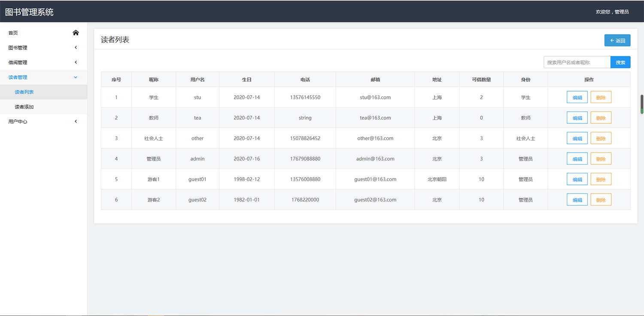
Task: Delete the reader other row
Action: pos(601,138)
